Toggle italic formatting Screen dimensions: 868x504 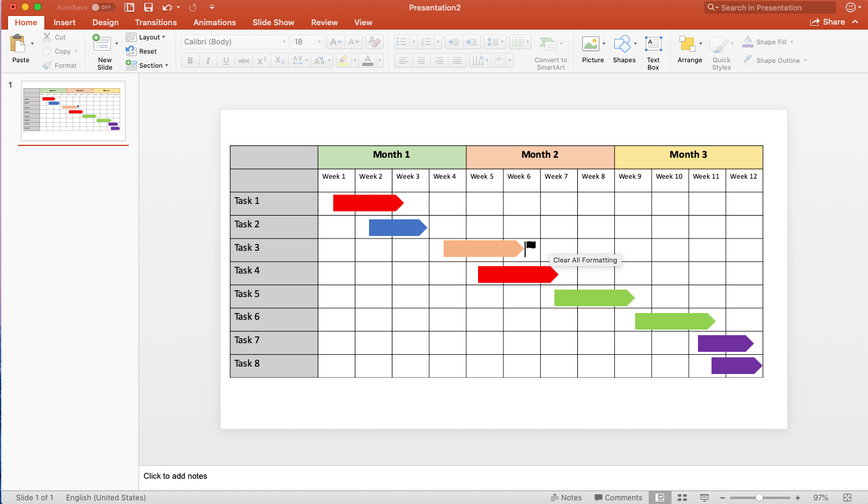click(208, 60)
